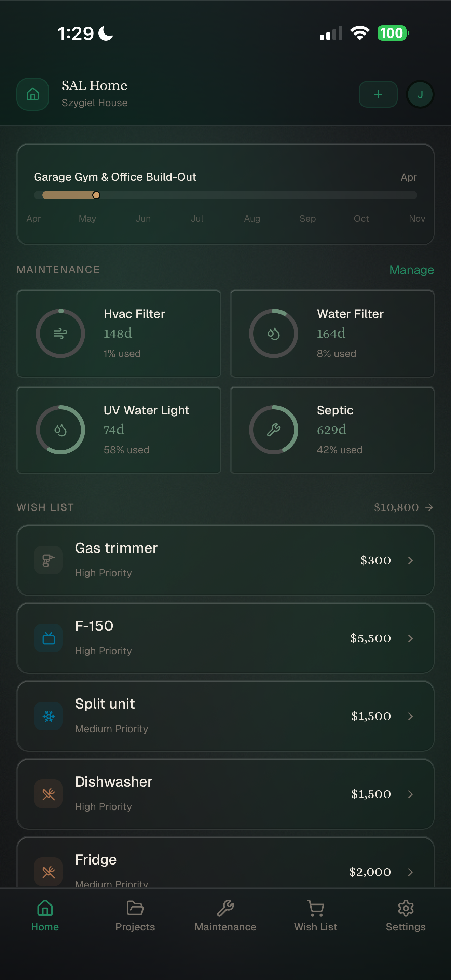The height and width of the screenshot is (980, 451).
Task: Open Dishwasher details chevron
Action: coord(410,794)
